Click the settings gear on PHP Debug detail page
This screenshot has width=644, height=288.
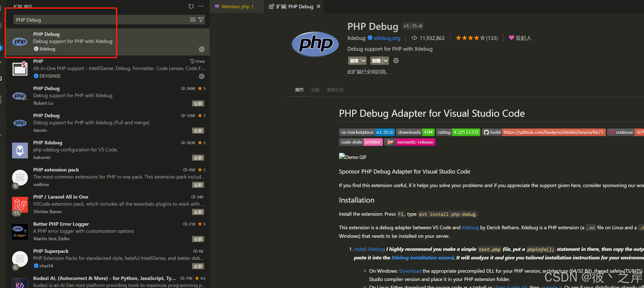396,61
